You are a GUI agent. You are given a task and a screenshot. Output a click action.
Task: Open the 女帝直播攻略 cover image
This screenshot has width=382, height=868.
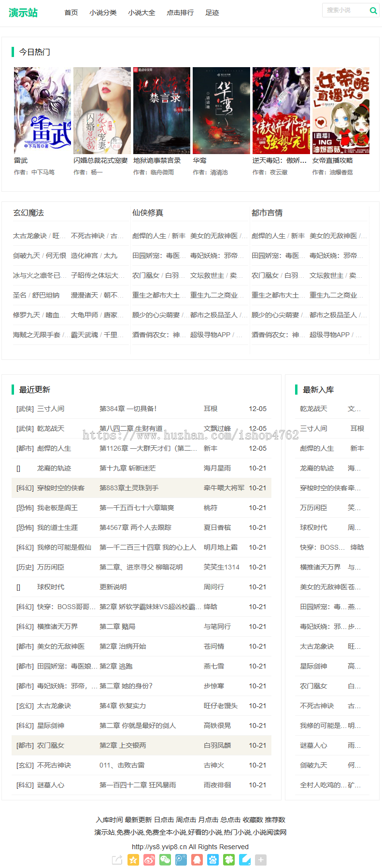(x=340, y=111)
